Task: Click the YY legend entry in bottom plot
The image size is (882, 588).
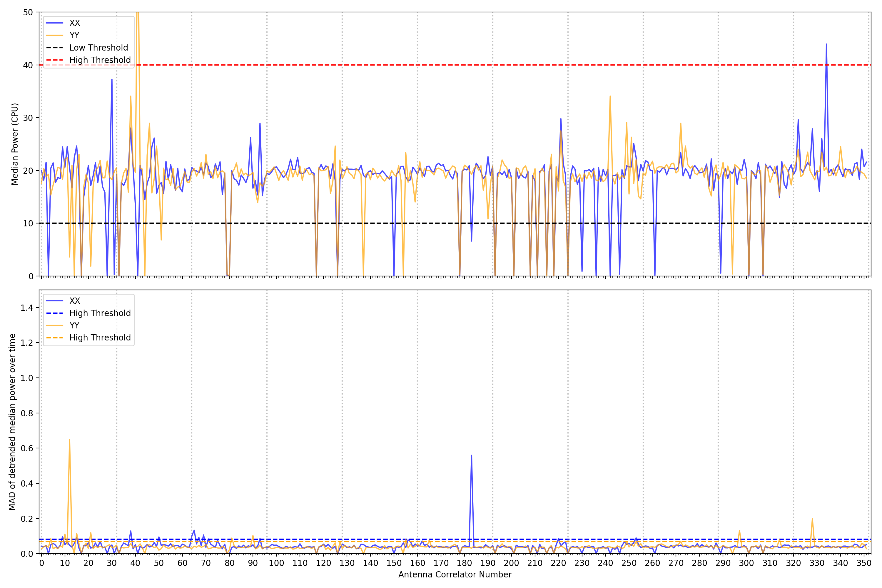Action: tap(74, 325)
